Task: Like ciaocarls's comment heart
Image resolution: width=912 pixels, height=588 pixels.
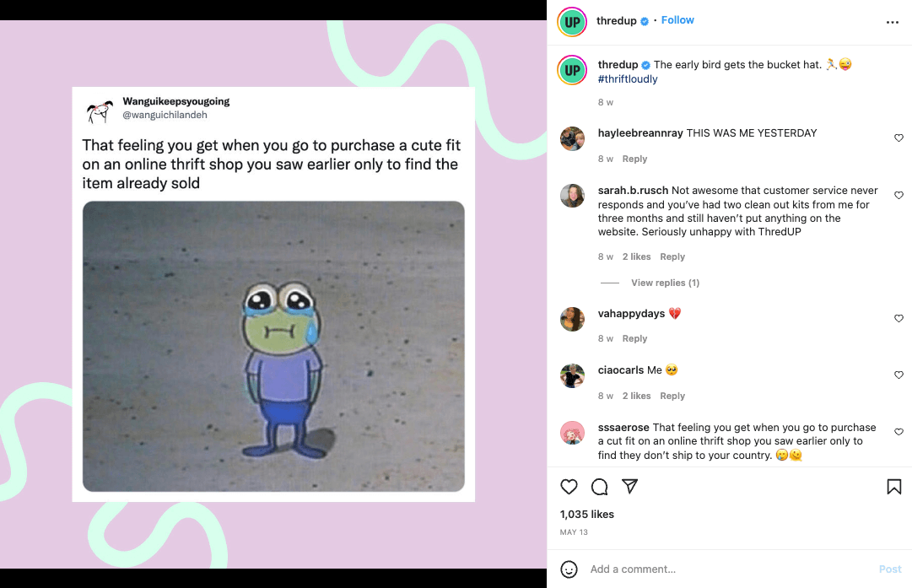Action: (899, 375)
